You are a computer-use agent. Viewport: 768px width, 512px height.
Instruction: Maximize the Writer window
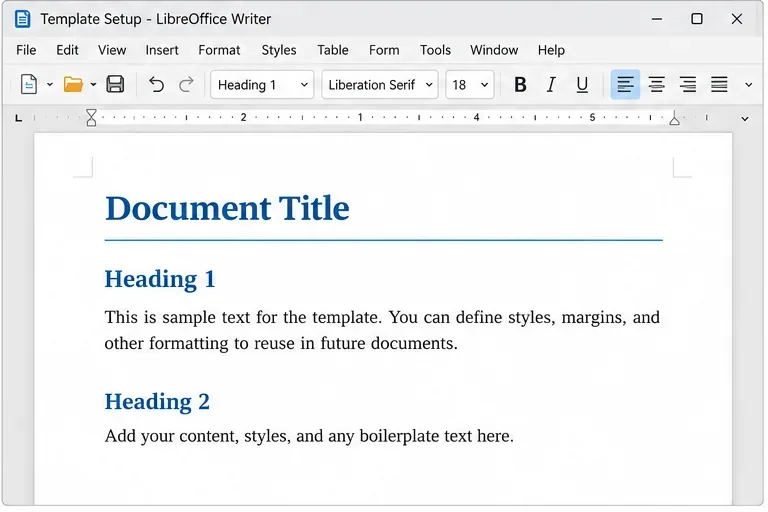click(696, 19)
